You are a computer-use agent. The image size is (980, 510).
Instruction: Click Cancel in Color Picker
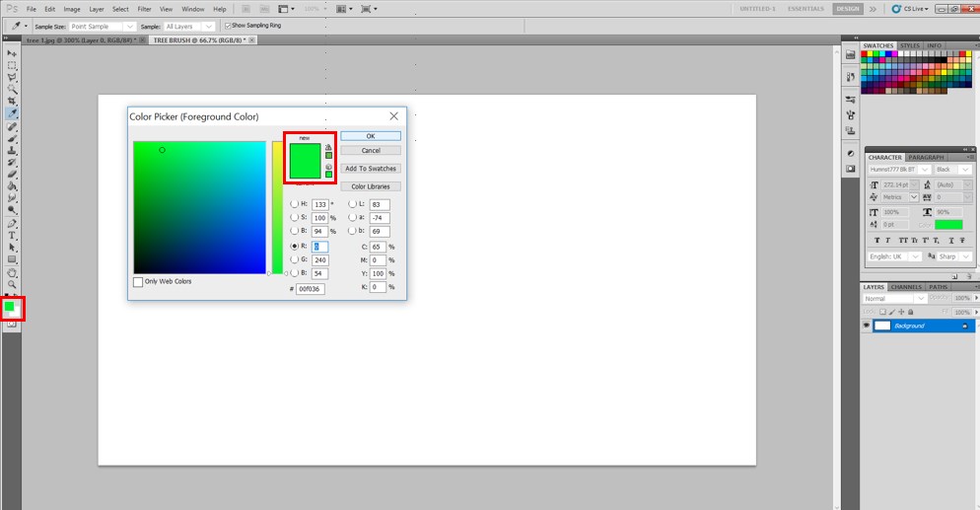371,151
